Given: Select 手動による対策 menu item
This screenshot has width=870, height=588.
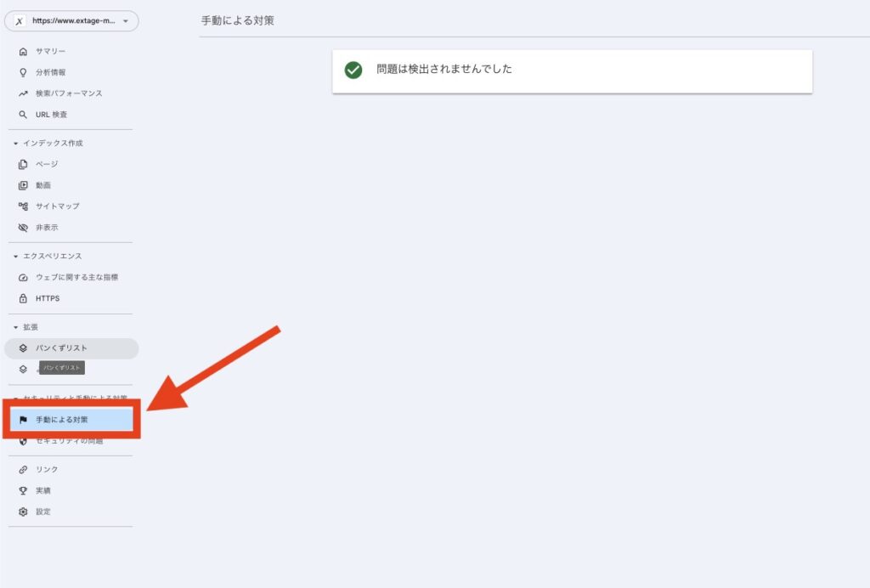Looking at the screenshot, I should [x=71, y=420].
